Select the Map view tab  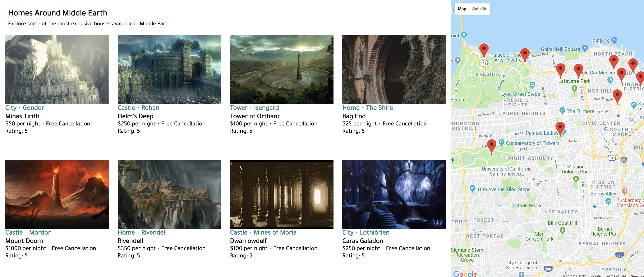[x=462, y=9]
